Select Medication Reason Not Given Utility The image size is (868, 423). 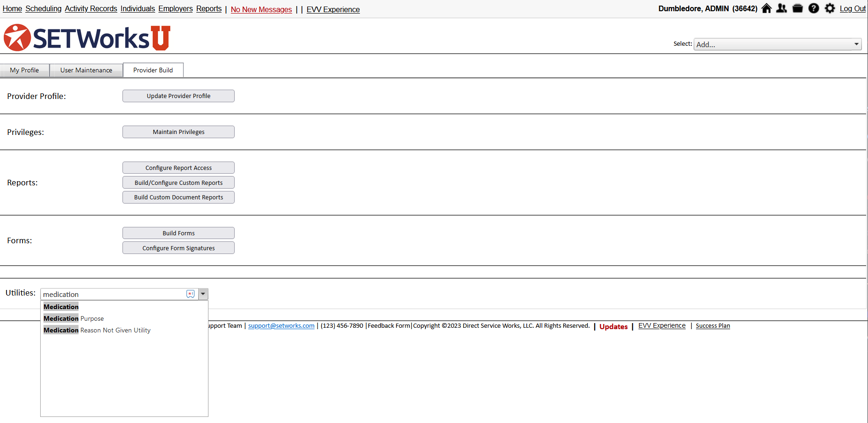point(97,330)
